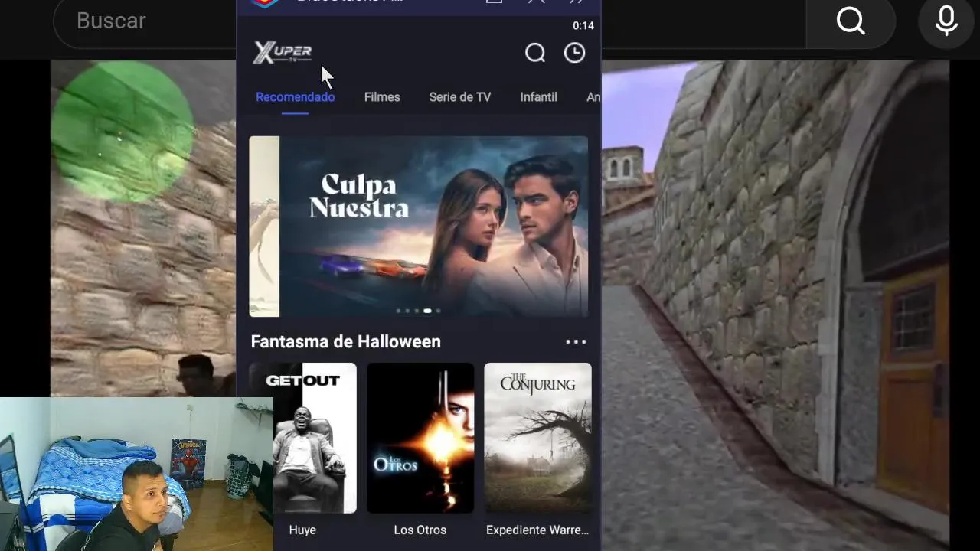The height and width of the screenshot is (551, 980).
Task: Open The Conjuring poster thumbnail
Action: coord(537,438)
